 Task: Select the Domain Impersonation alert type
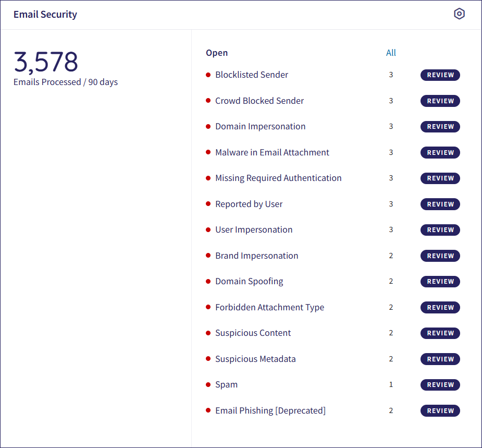tap(260, 126)
